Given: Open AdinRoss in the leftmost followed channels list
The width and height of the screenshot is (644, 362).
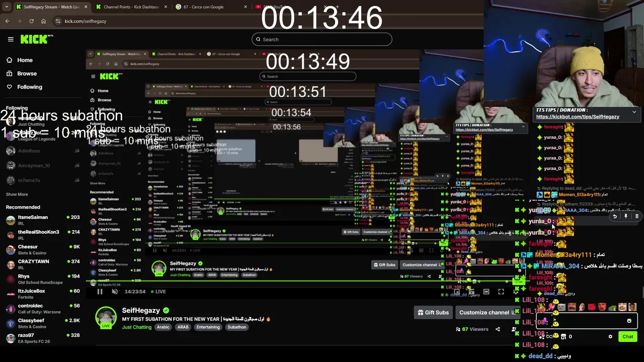Looking at the screenshot, I should coord(43,151).
